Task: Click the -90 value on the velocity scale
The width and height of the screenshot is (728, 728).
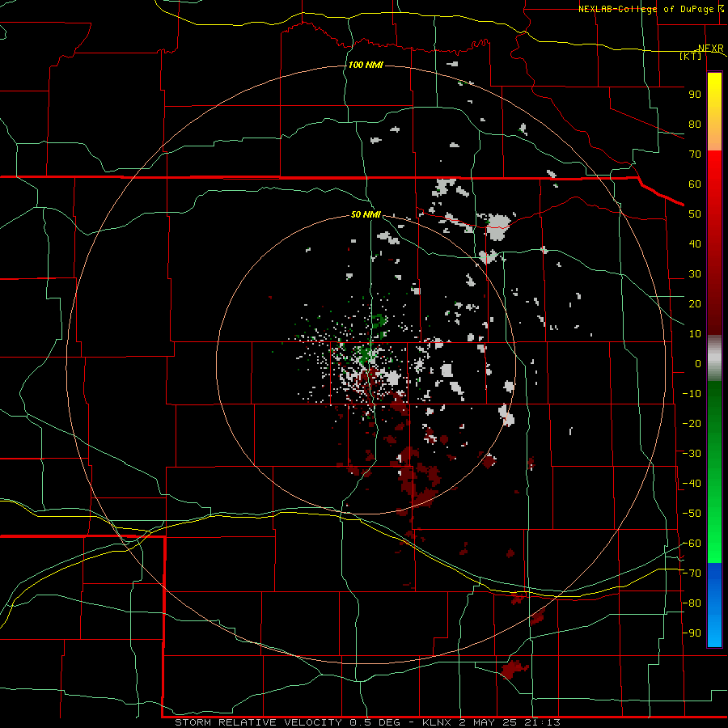Action: pos(692,633)
